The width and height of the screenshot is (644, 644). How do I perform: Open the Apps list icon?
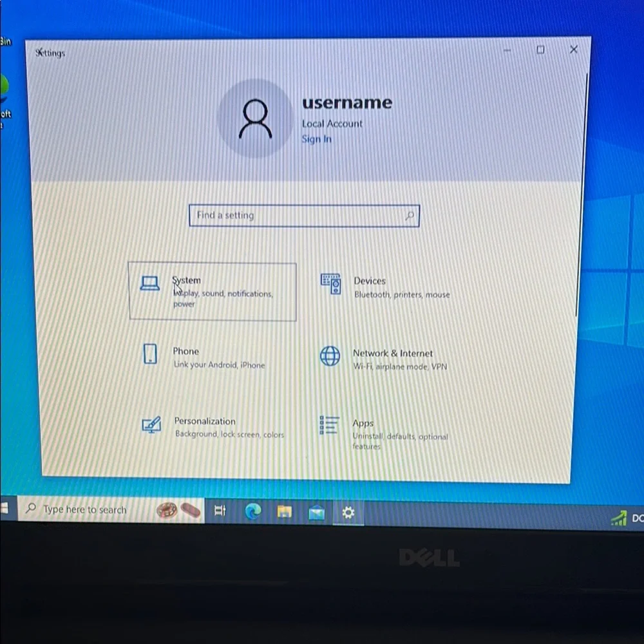(x=329, y=425)
